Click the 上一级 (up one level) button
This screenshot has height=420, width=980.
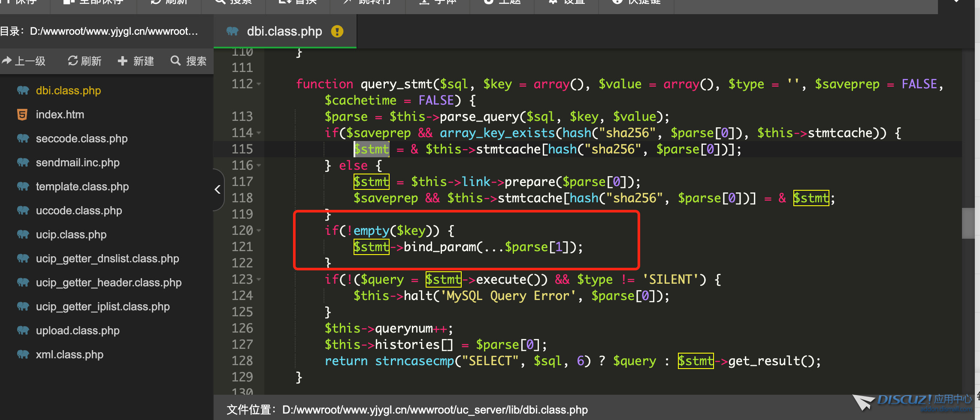tap(24, 61)
